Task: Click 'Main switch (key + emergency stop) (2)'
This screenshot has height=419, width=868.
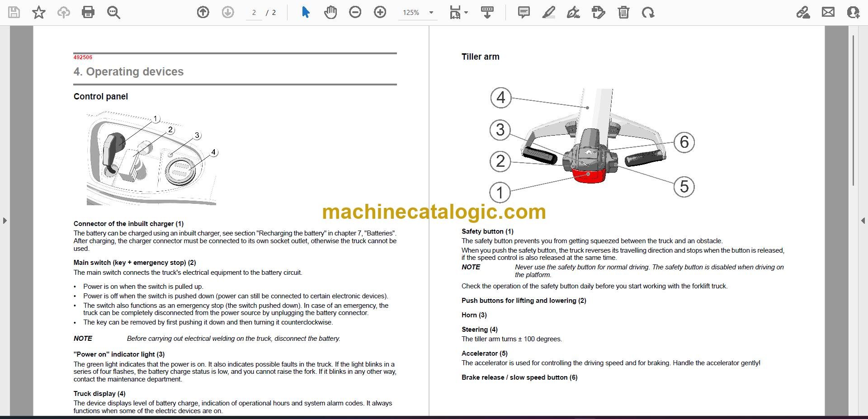Action: pos(135,263)
